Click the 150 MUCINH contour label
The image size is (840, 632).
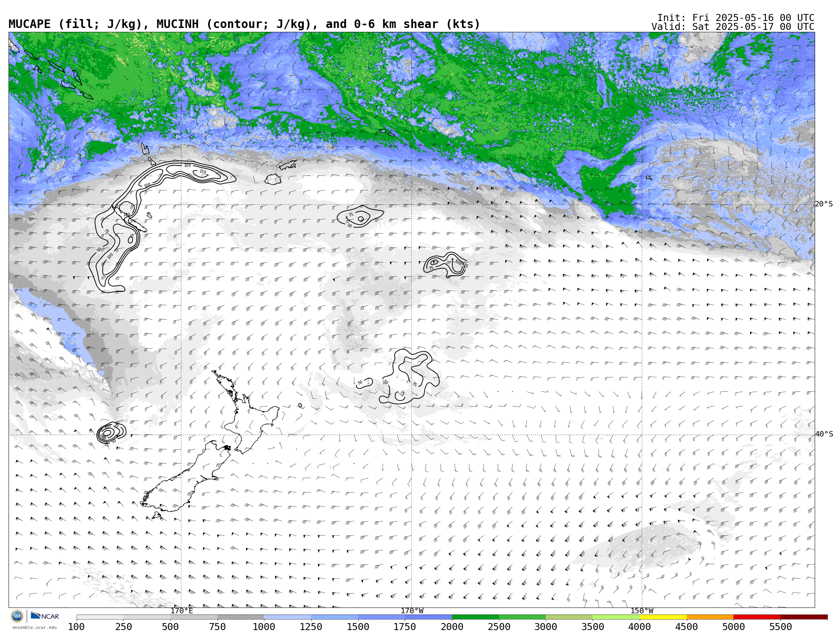click(x=203, y=171)
